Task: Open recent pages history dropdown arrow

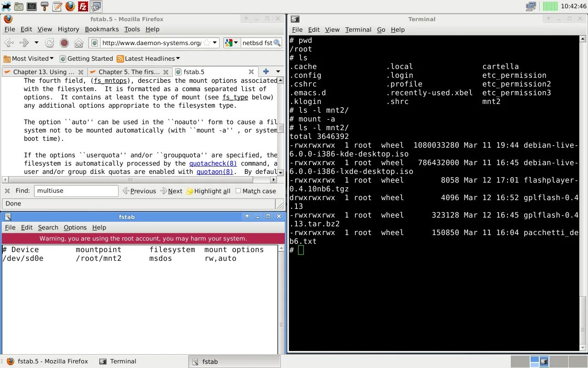Action: [36, 43]
